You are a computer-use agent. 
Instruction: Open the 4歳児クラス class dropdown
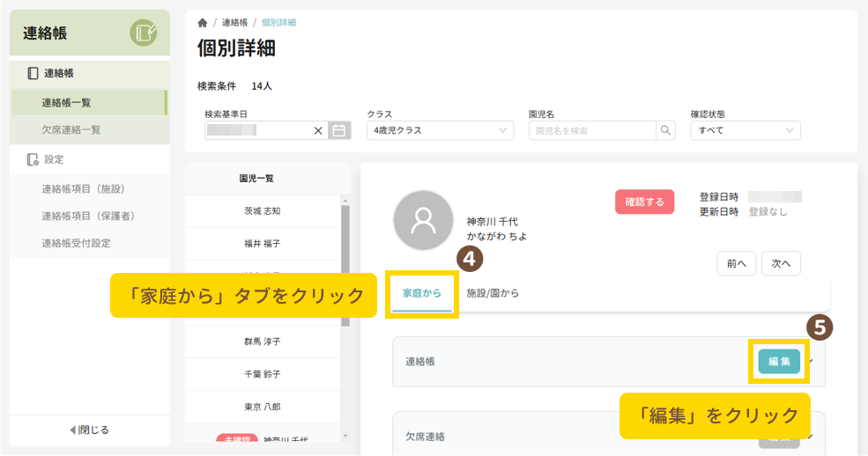click(x=440, y=130)
